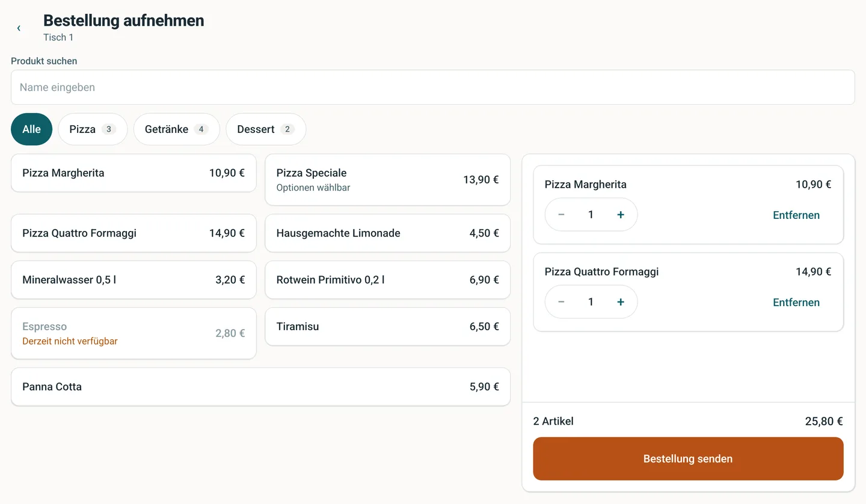Add Hausgemachte Limonade to the order
The width and height of the screenshot is (866, 504).
click(x=387, y=233)
